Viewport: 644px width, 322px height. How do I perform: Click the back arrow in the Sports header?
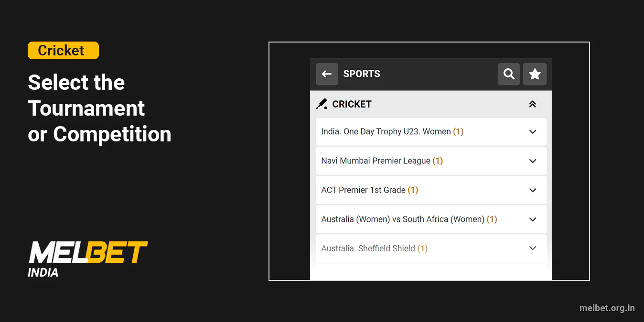click(x=327, y=74)
